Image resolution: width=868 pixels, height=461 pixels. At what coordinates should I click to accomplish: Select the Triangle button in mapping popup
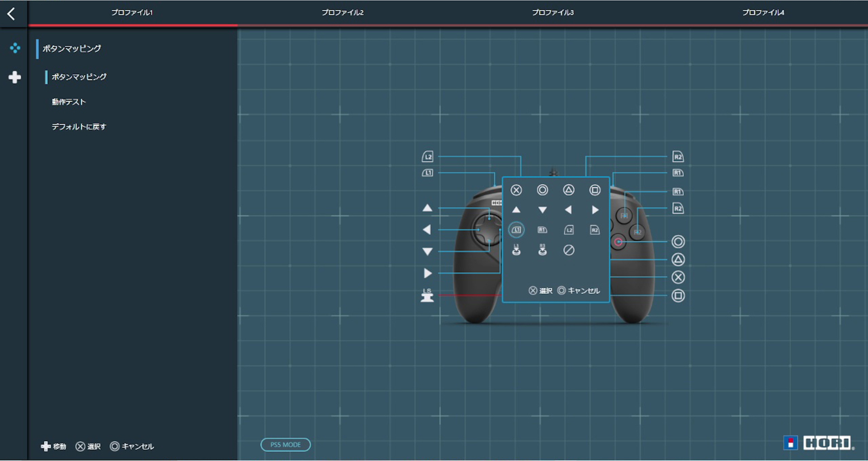click(568, 190)
